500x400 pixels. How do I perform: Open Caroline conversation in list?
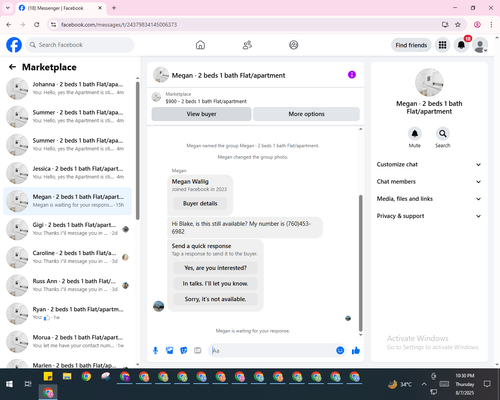(x=67, y=257)
